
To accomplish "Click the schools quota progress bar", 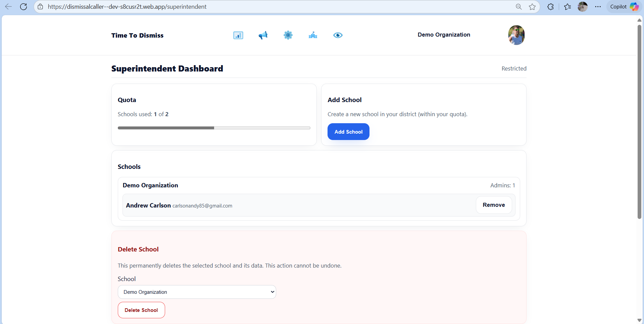I will coord(214,128).
